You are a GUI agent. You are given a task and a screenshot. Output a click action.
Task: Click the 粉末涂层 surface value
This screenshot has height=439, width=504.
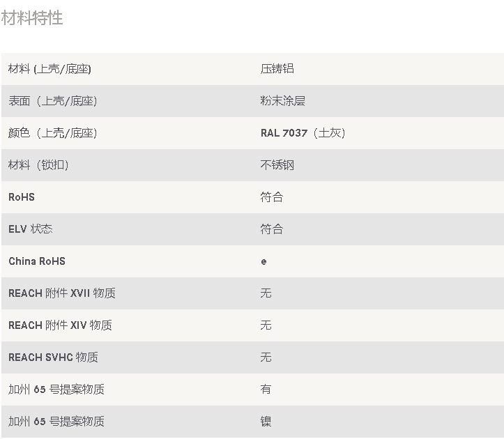click(282, 101)
